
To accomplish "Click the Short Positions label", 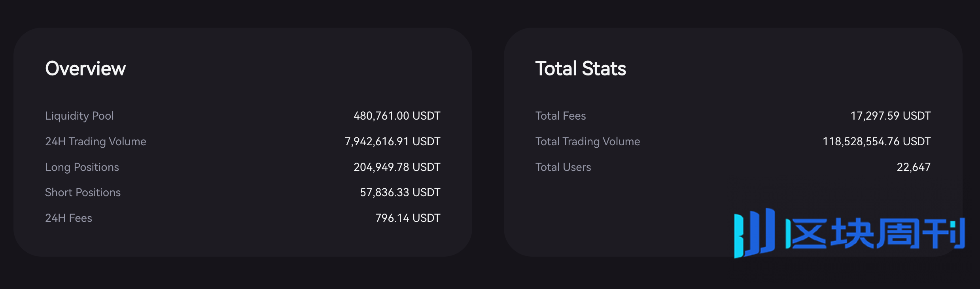I will [x=83, y=192].
